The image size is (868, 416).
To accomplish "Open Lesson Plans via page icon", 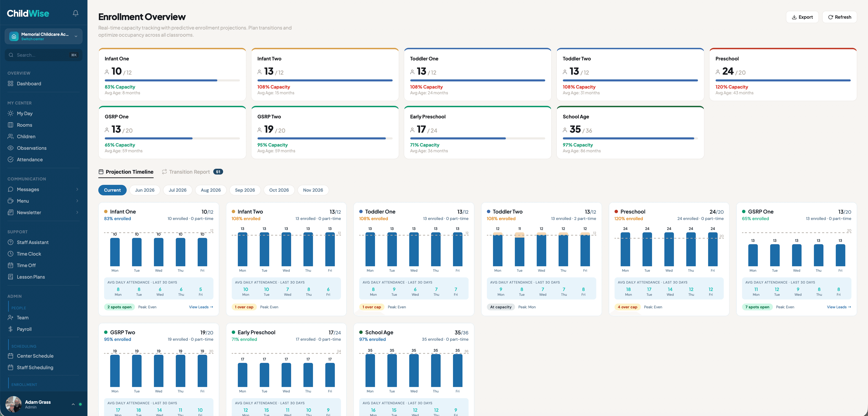I will pyautogui.click(x=10, y=277).
